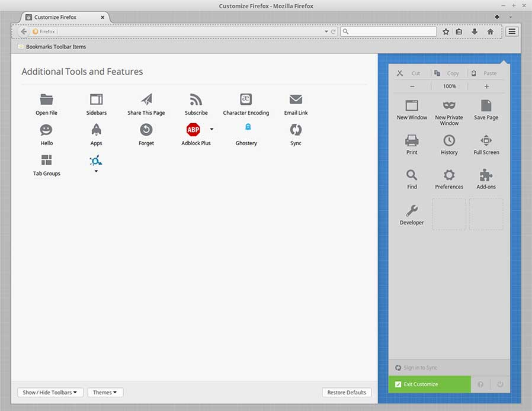
Task: Open the URL bar history dropdown arrow
Action: click(x=326, y=31)
